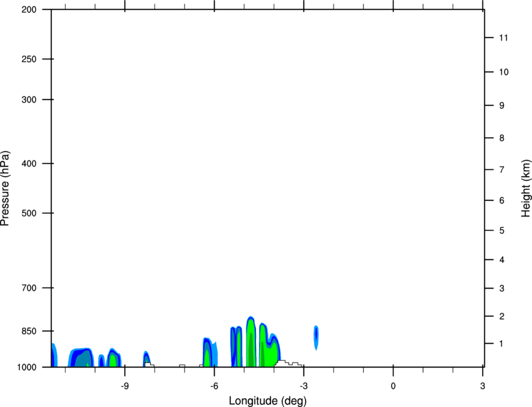
Task: Pick the 3 km height label
Action: click(502, 288)
